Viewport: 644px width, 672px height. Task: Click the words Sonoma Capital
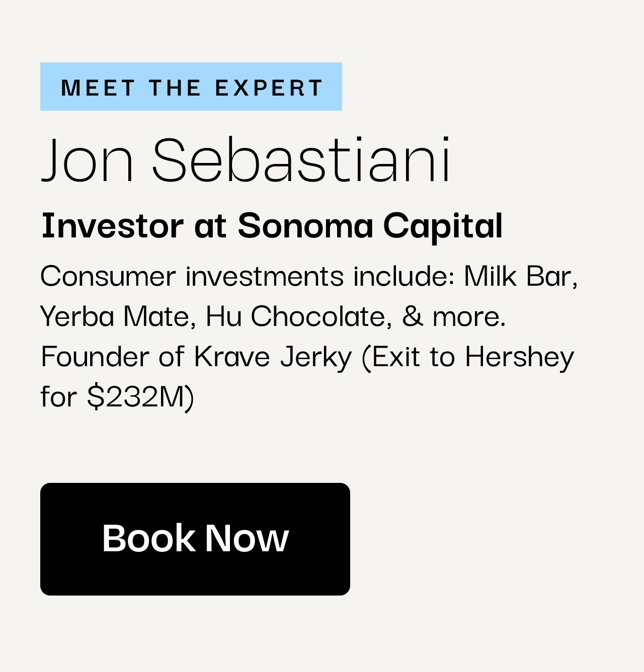(x=370, y=225)
